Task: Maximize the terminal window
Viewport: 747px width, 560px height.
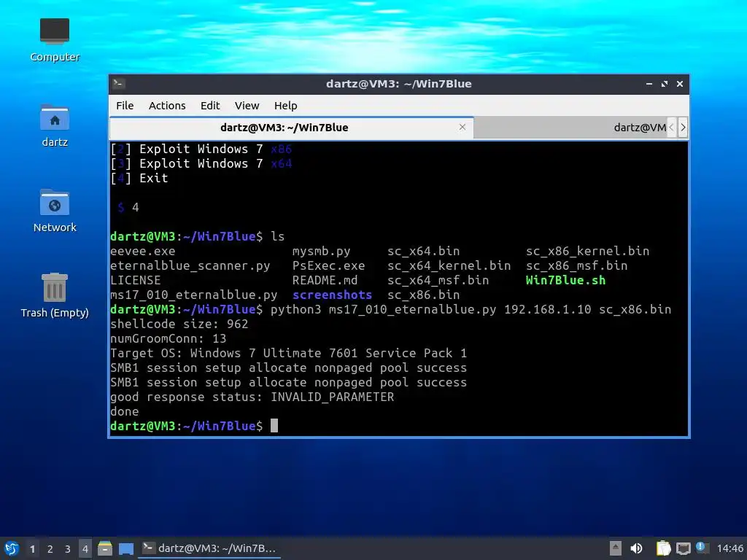Action: [665, 84]
